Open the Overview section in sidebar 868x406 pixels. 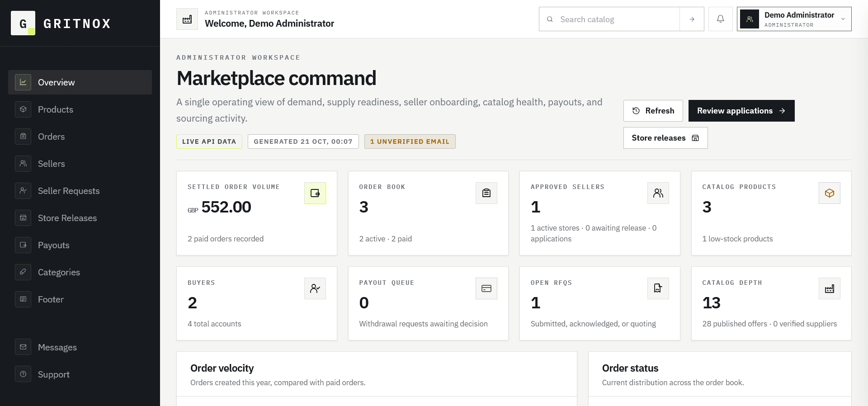[80, 82]
